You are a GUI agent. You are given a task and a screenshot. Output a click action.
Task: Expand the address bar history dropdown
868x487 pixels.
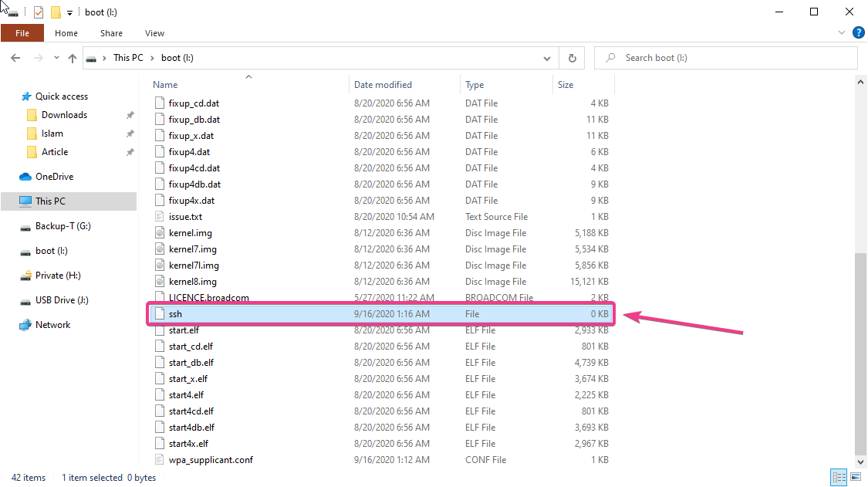547,58
